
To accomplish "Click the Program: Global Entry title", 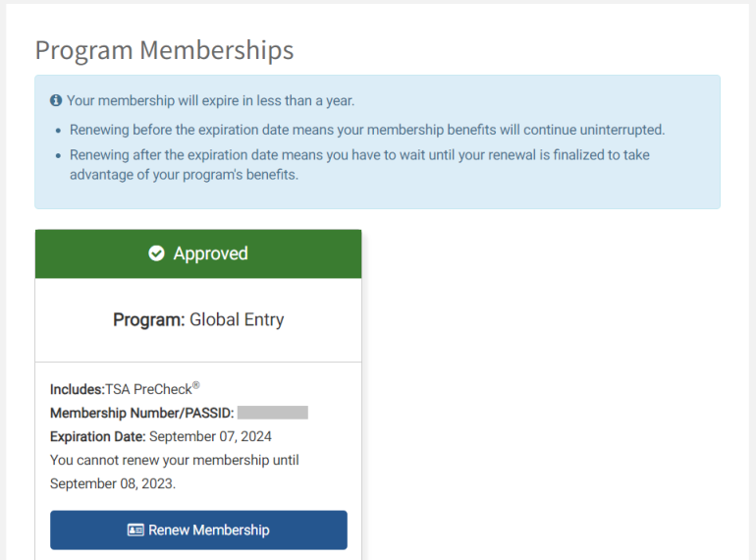I will point(198,319).
